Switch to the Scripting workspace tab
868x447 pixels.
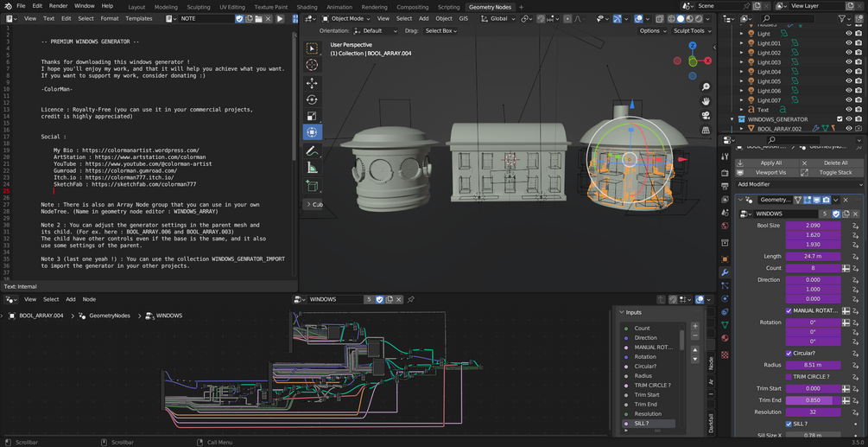pos(448,7)
